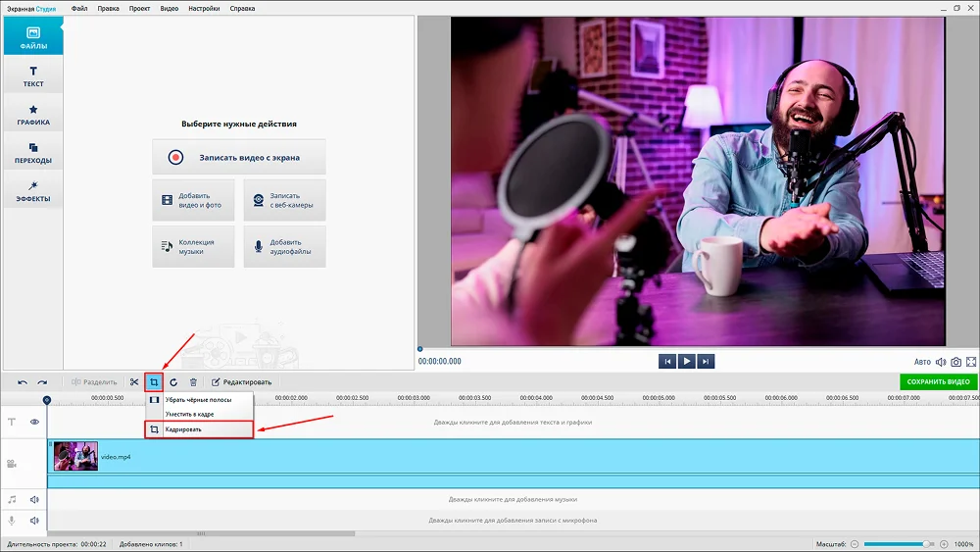
Task: Open the Видео menu
Action: point(170,9)
